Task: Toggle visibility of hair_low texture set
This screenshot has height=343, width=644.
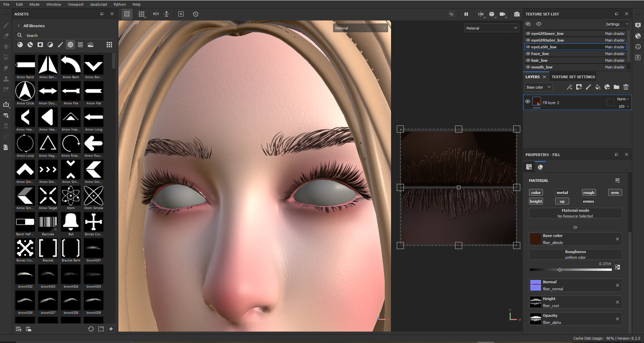Action: [x=528, y=60]
